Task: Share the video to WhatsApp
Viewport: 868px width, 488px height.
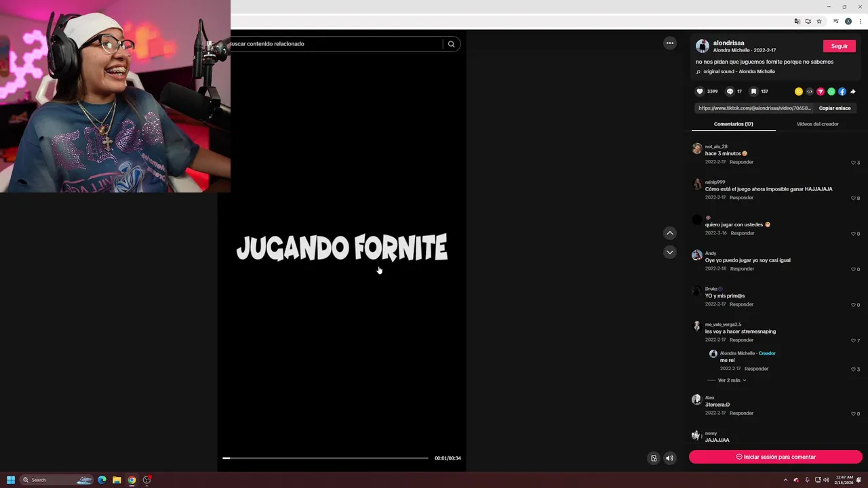Action: pyautogui.click(x=831, y=91)
